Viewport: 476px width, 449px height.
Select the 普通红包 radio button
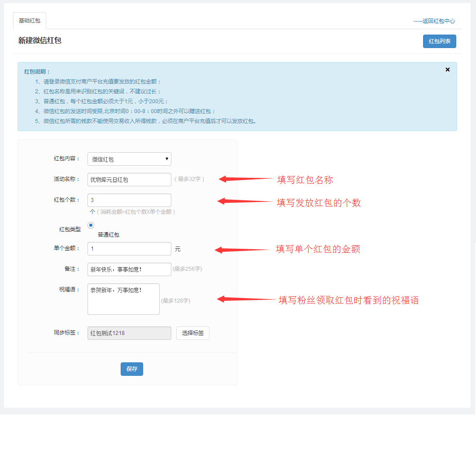(x=91, y=225)
